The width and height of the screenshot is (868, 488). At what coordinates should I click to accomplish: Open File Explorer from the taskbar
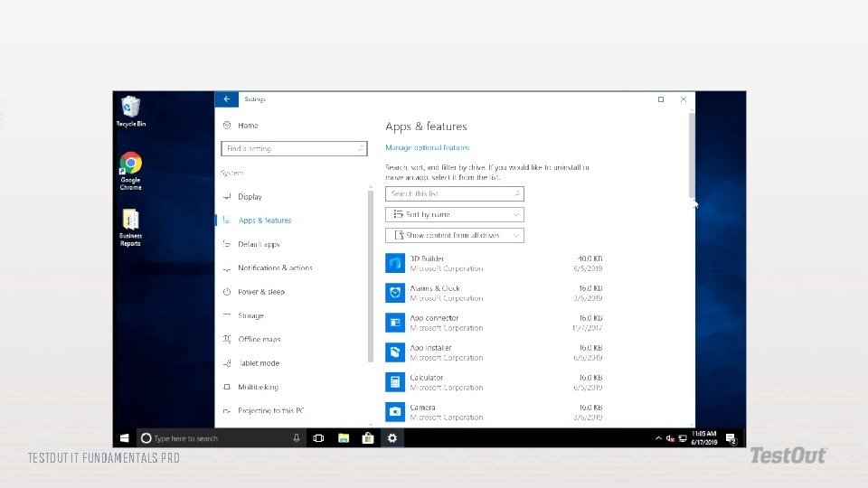344,438
